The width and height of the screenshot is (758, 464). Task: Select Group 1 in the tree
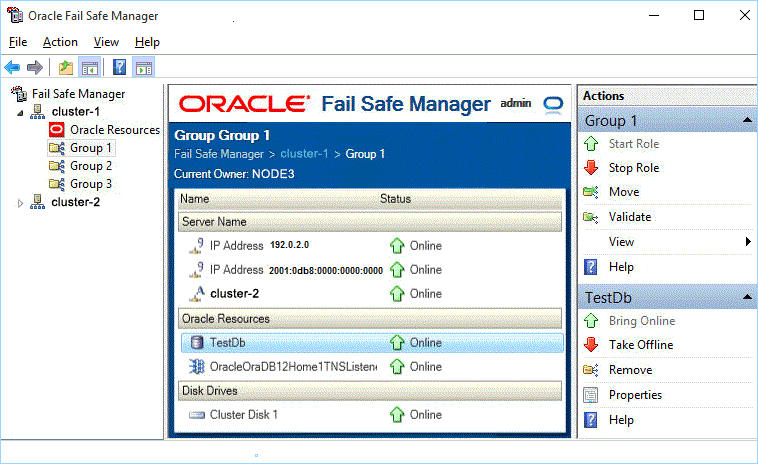click(91, 148)
